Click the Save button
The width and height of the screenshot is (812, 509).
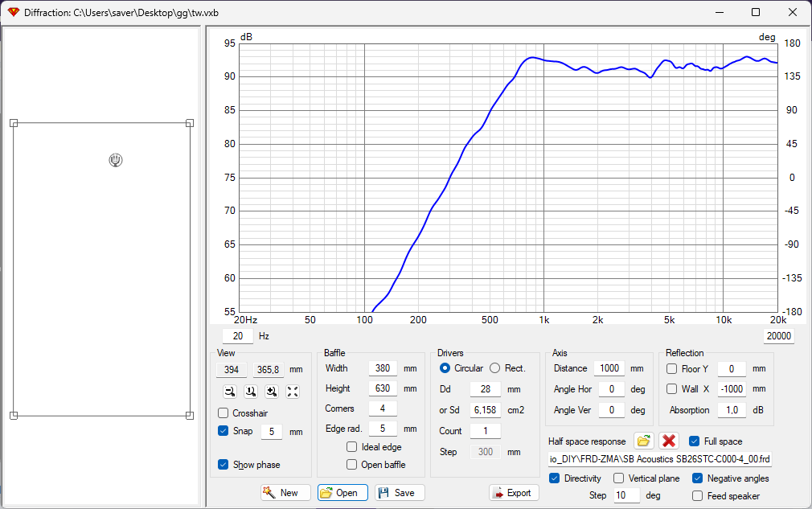(400, 492)
